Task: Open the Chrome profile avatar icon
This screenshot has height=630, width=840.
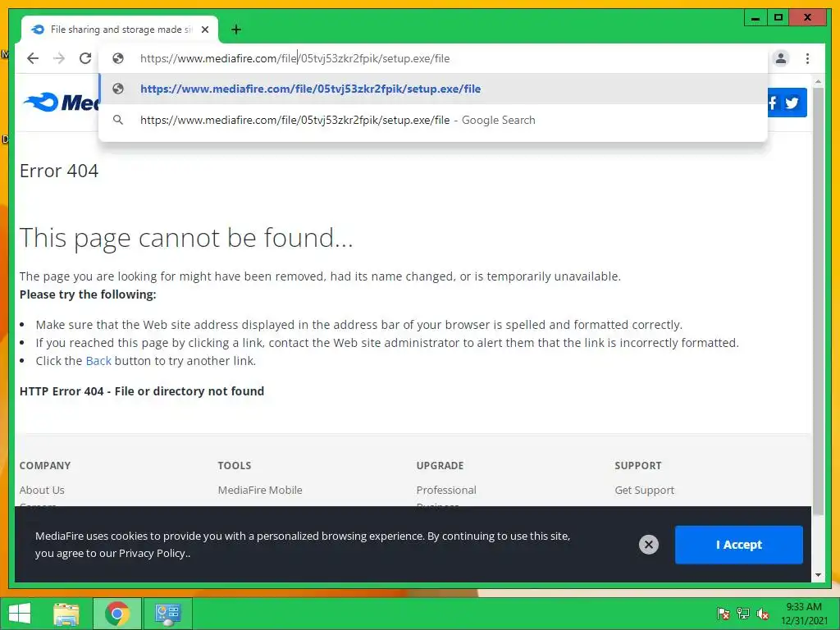Action: click(781, 58)
